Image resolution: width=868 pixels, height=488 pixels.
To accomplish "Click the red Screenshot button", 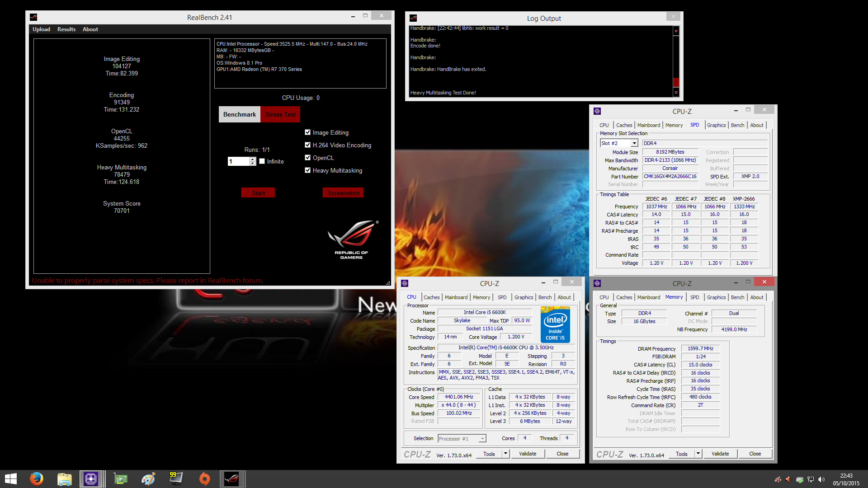I will (x=343, y=193).
